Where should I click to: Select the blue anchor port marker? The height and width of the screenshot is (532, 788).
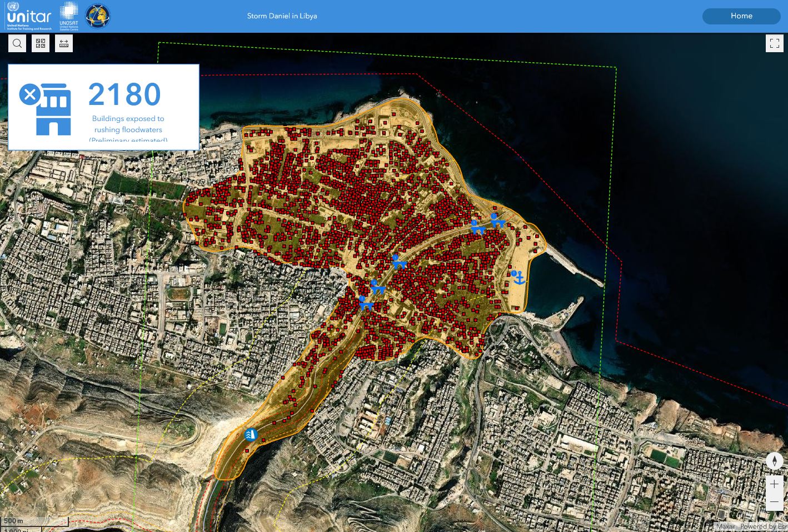[518, 277]
